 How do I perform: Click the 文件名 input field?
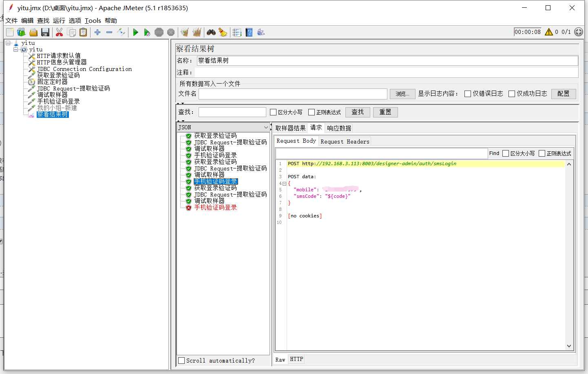pos(293,94)
